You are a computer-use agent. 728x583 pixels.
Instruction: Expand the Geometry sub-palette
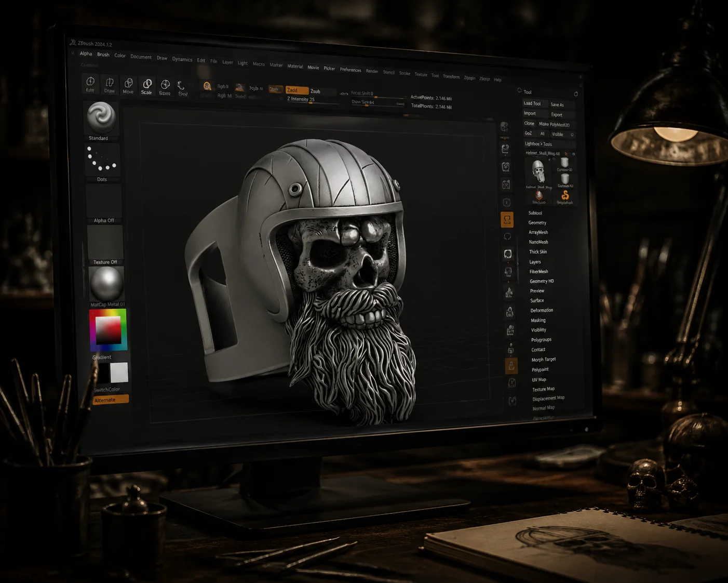click(537, 223)
